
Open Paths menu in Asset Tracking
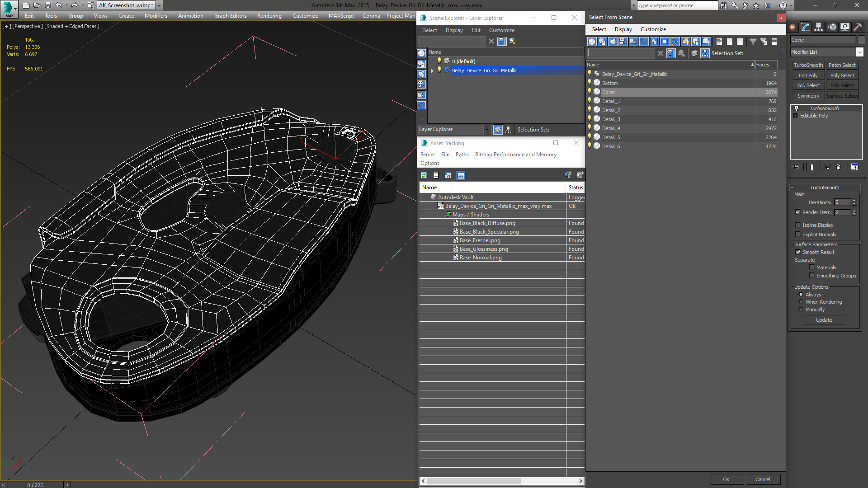[462, 155]
